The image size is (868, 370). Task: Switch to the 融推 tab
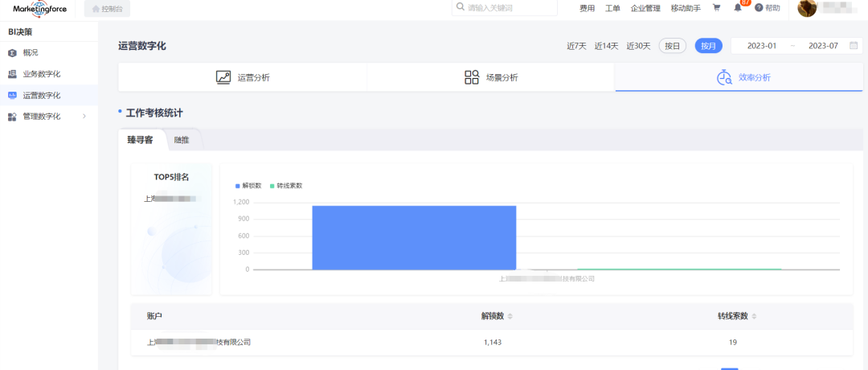click(x=182, y=140)
